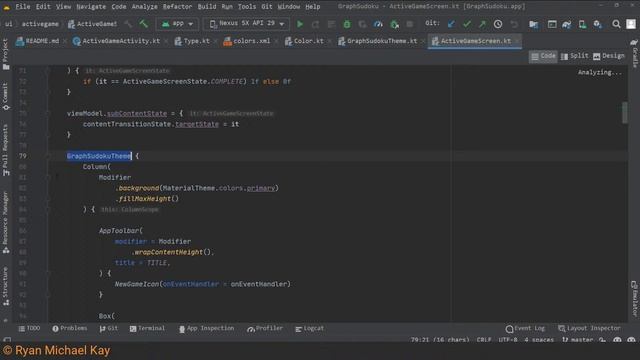Image resolution: width=640 pixels, height=360 pixels.
Task: Open the Project Structure icon in toolbar
Action: (533, 24)
